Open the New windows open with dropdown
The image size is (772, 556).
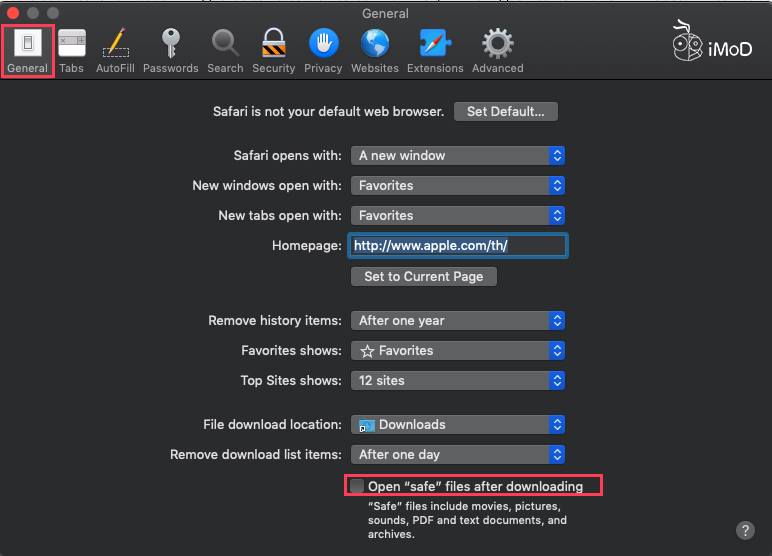click(x=457, y=186)
